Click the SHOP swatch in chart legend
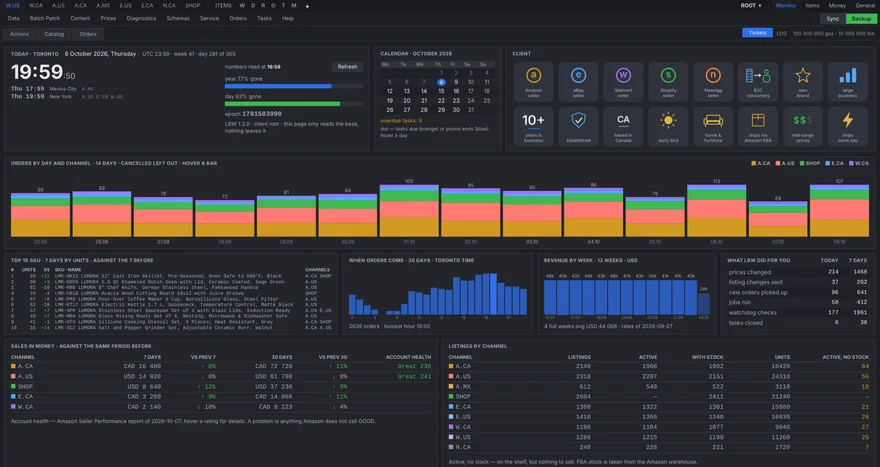Screen dimensions: 880x467 coord(802,163)
